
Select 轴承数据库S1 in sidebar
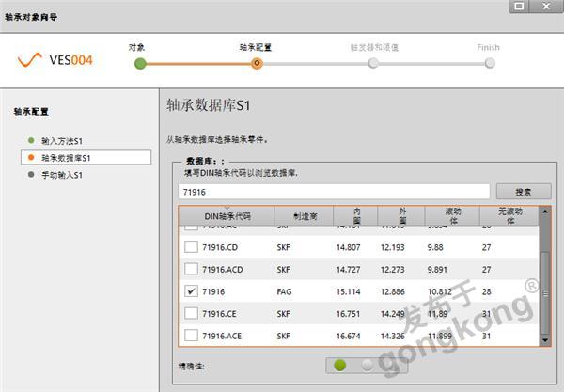point(86,158)
